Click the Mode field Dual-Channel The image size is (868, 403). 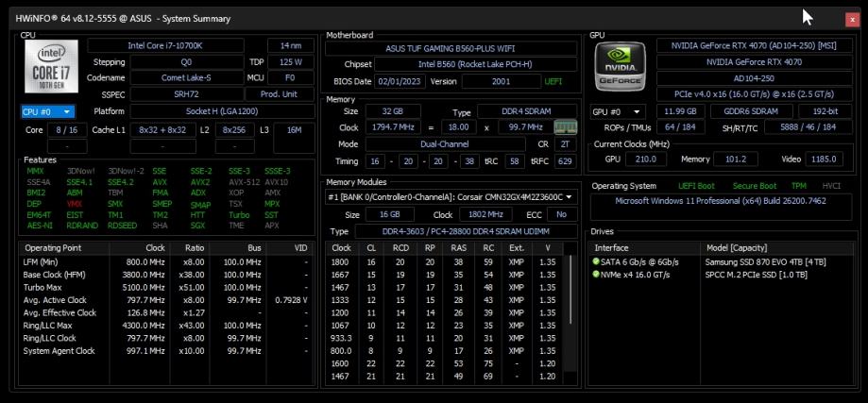coord(445,144)
